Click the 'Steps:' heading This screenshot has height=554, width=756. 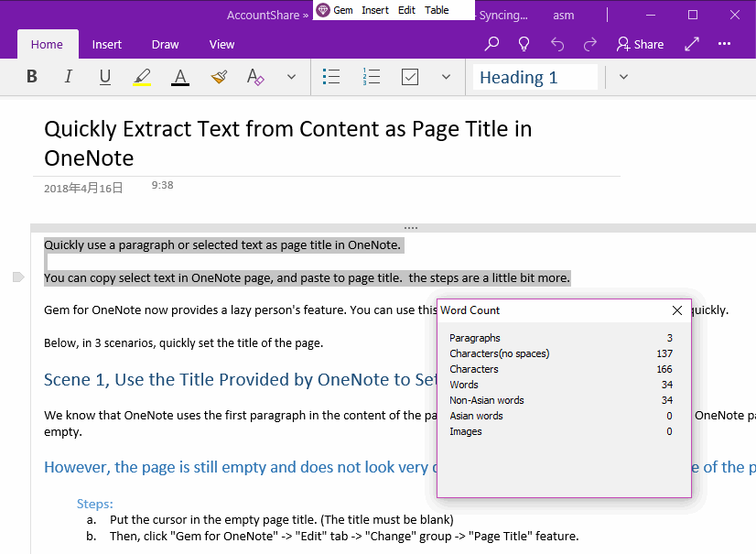click(95, 504)
